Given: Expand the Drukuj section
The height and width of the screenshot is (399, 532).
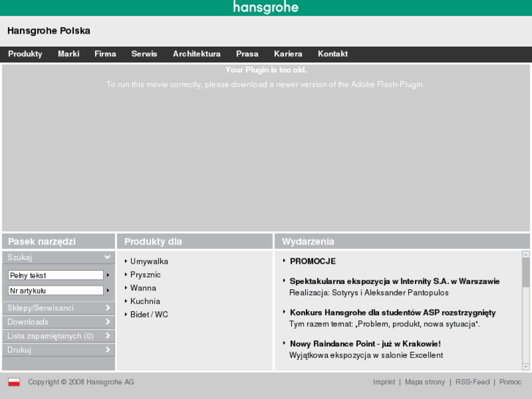Looking at the screenshot, I should pyautogui.click(x=59, y=350).
